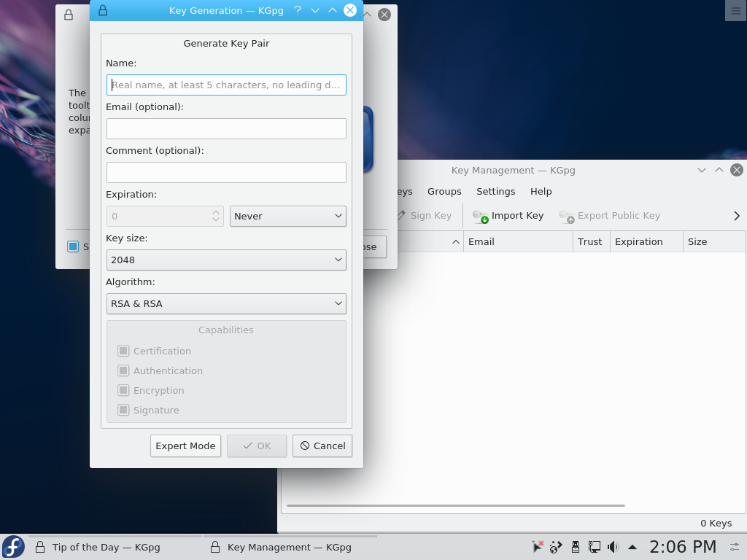Toggle the Signature capability checkbox

(123, 410)
